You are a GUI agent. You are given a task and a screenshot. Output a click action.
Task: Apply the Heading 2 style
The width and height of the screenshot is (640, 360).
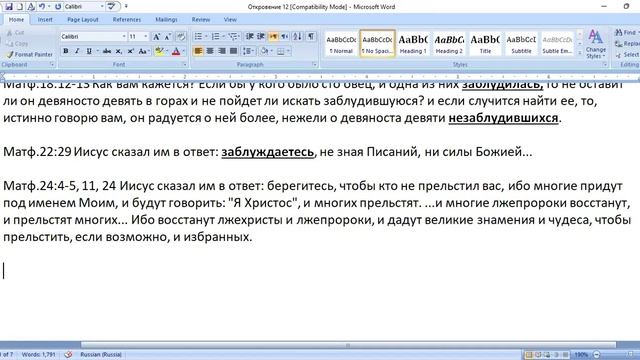(x=449, y=43)
